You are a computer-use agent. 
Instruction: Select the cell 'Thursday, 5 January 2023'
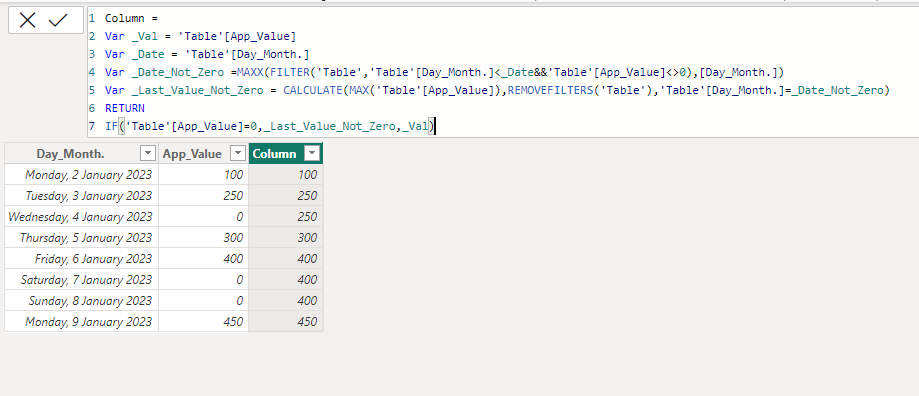(81, 238)
